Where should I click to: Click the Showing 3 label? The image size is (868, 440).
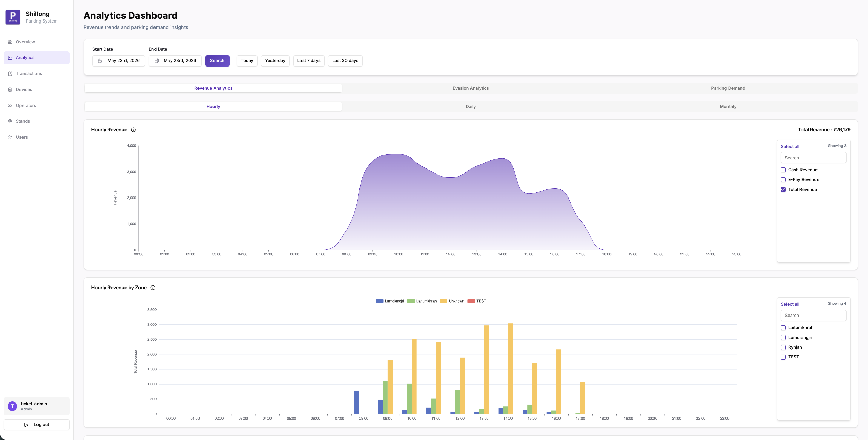pyautogui.click(x=837, y=146)
